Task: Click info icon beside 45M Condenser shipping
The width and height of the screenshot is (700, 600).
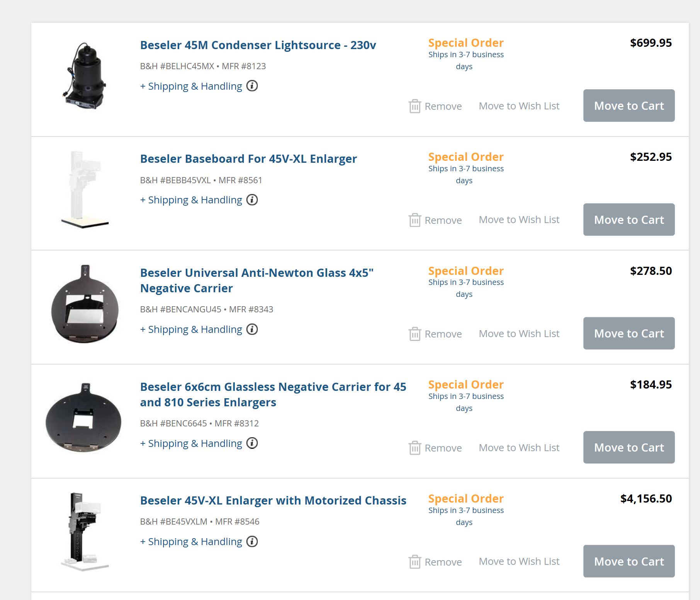Action: [x=252, y=86]
